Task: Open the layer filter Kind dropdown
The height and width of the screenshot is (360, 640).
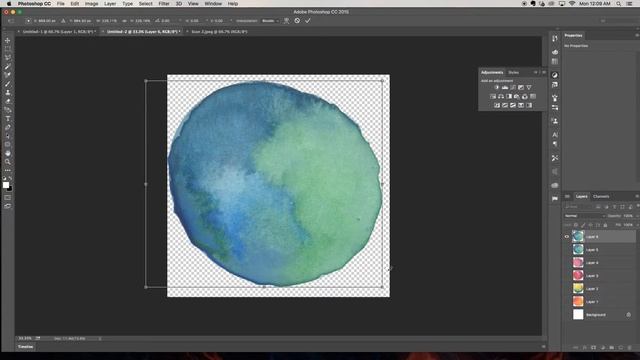Action: point(578,207)
